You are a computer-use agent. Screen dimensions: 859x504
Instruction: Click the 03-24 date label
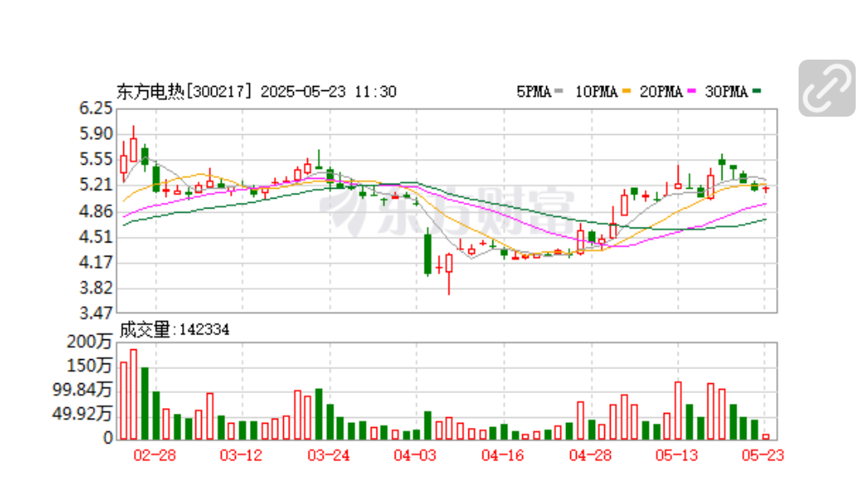[x=329, y=455]
